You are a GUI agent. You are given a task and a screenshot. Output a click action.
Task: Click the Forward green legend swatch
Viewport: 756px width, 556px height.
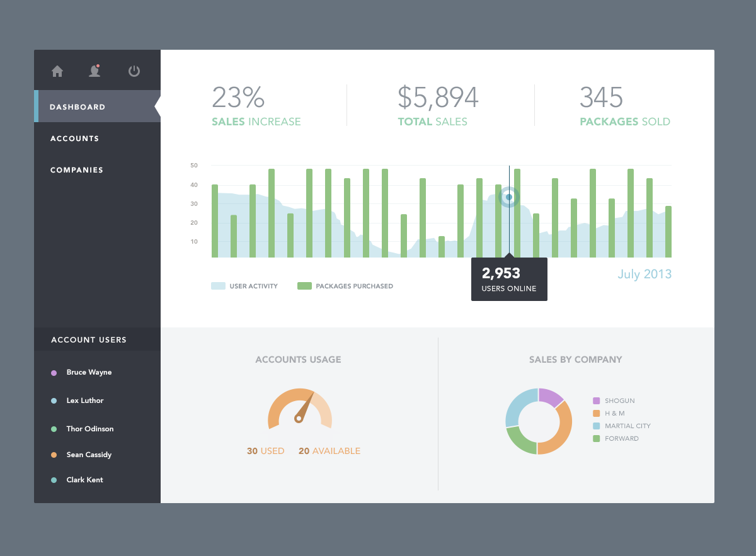pyautogui.click(x=597, y=438)
